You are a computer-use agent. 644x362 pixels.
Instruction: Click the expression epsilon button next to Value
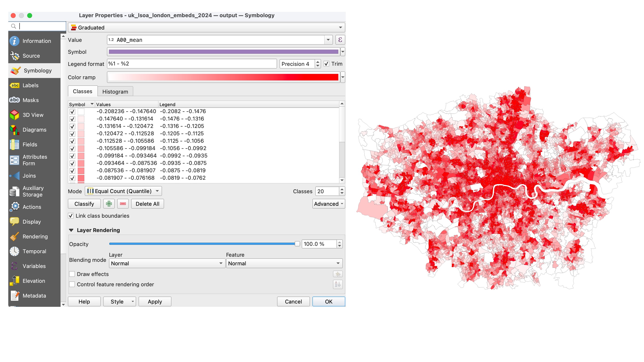click(x=340, y=40)
